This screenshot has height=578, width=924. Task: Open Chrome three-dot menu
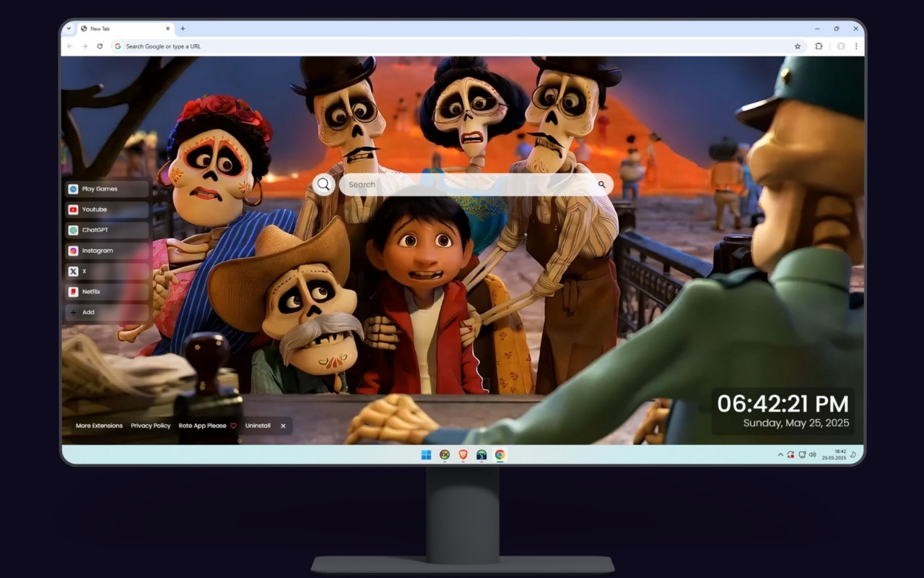pyautogui.click(x=856, y=46)
